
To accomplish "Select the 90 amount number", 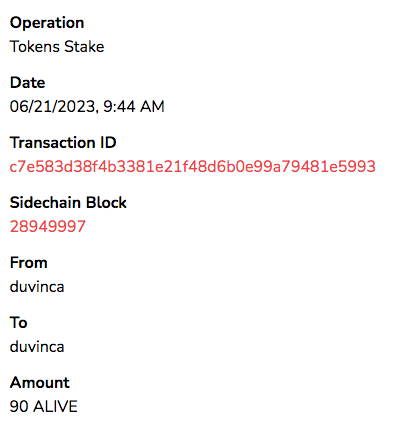I will pos(19,407).
